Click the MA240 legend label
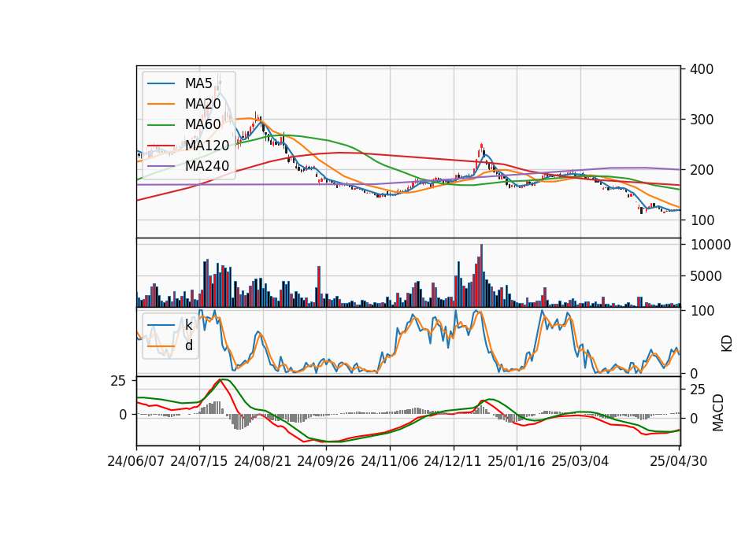The image size is (756, 543). click(x=207, y=166)
